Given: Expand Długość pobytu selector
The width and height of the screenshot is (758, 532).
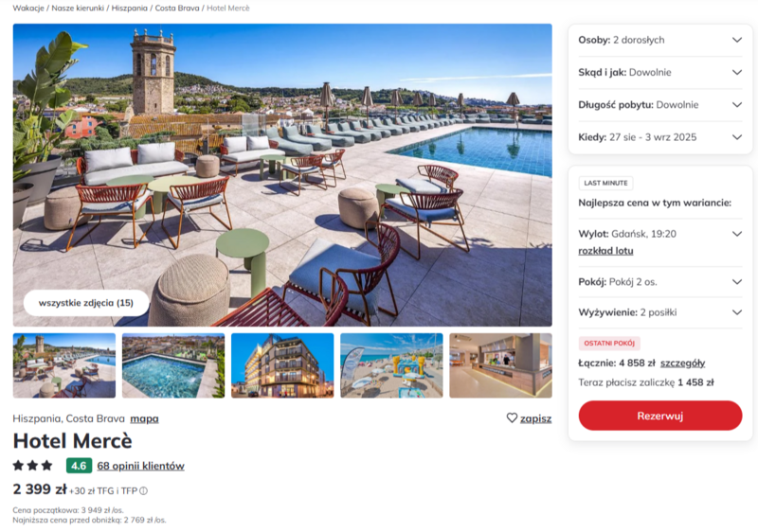Looking at the screenshot, I should click(x=660, y=105).
